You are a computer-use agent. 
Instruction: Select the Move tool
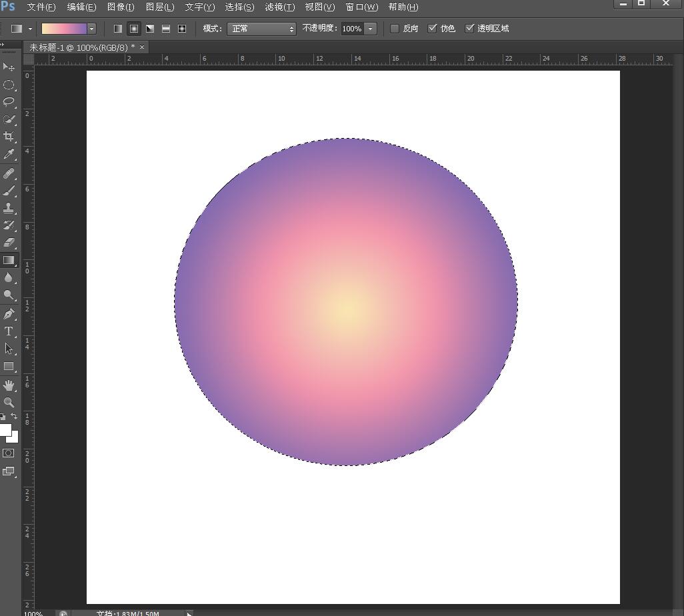click(x=9, y=67)
